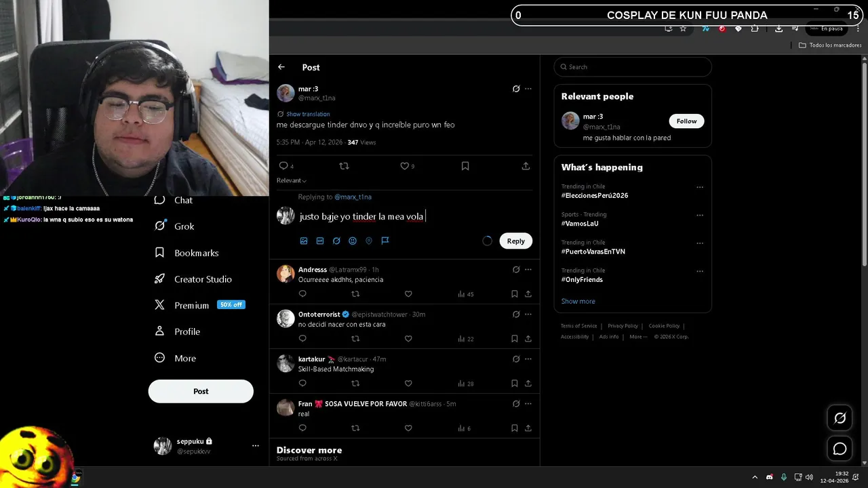Viewport: 868px width, 488px height.
Task: Open Privacy Policy link
Action: point(623,326)
